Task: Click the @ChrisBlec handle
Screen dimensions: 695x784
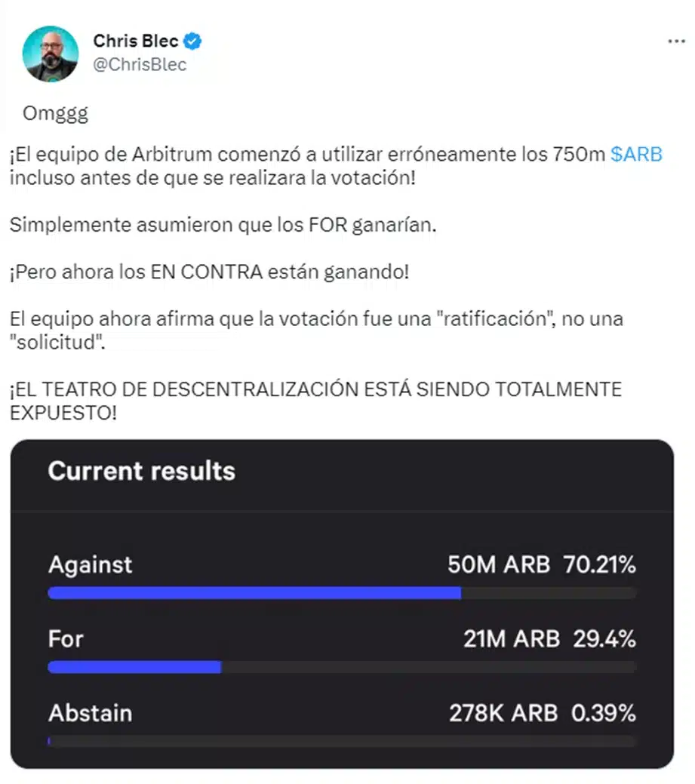Action: click(140, 65)
